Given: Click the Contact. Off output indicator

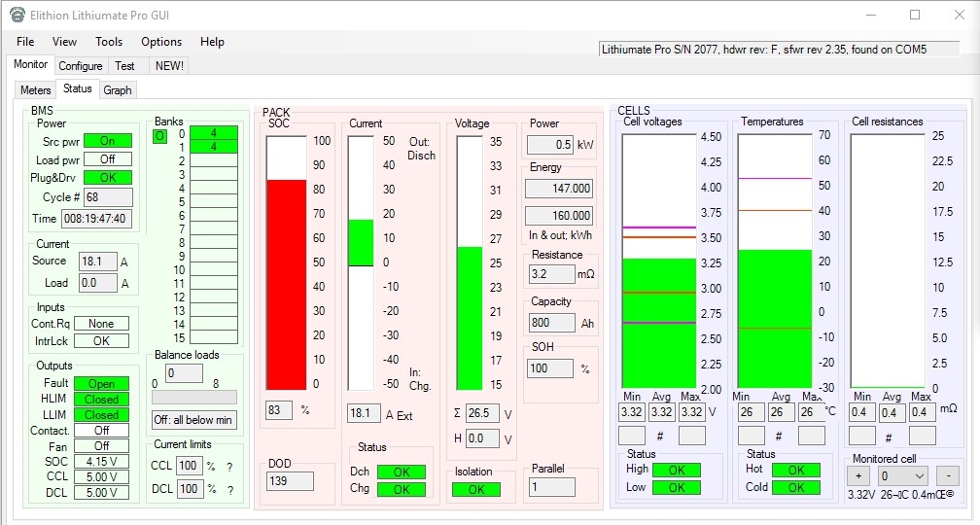Looking at the screenshot, I should (x=101, y=431).
